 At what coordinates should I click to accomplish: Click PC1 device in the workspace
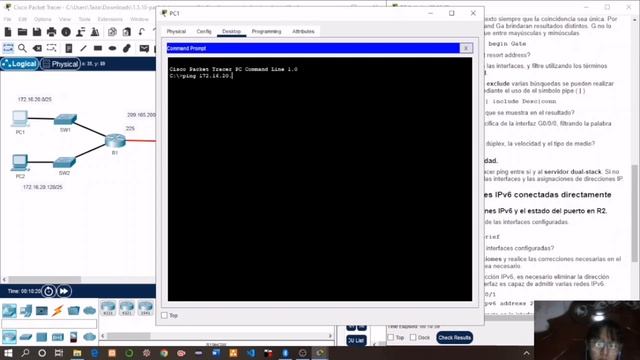pyautogui.click(x=20, y=119)
